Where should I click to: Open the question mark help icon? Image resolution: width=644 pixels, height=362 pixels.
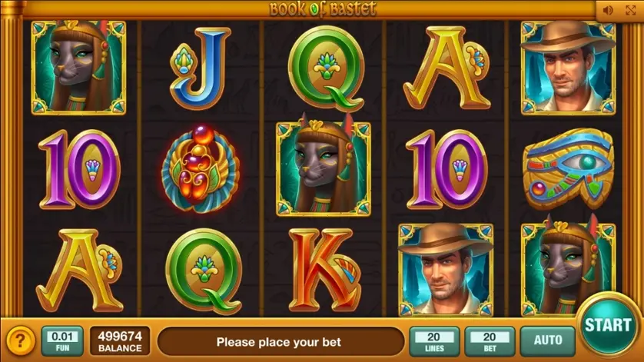[x=20, y=340]
